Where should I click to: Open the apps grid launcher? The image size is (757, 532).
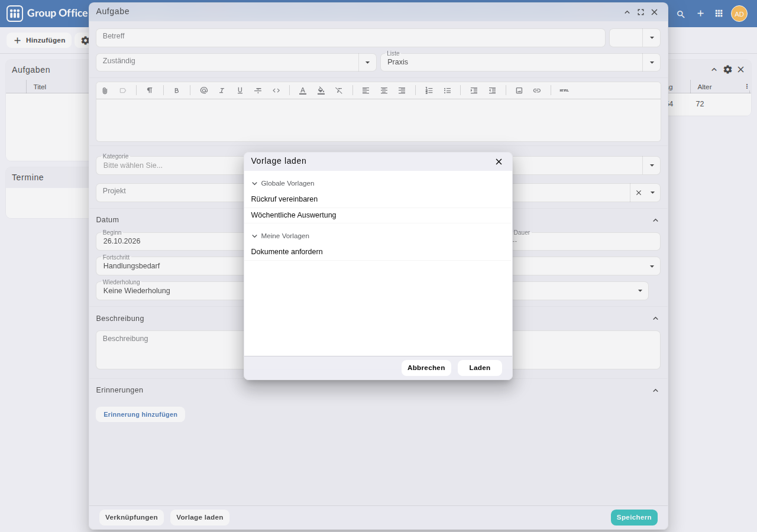pos(719,13)
